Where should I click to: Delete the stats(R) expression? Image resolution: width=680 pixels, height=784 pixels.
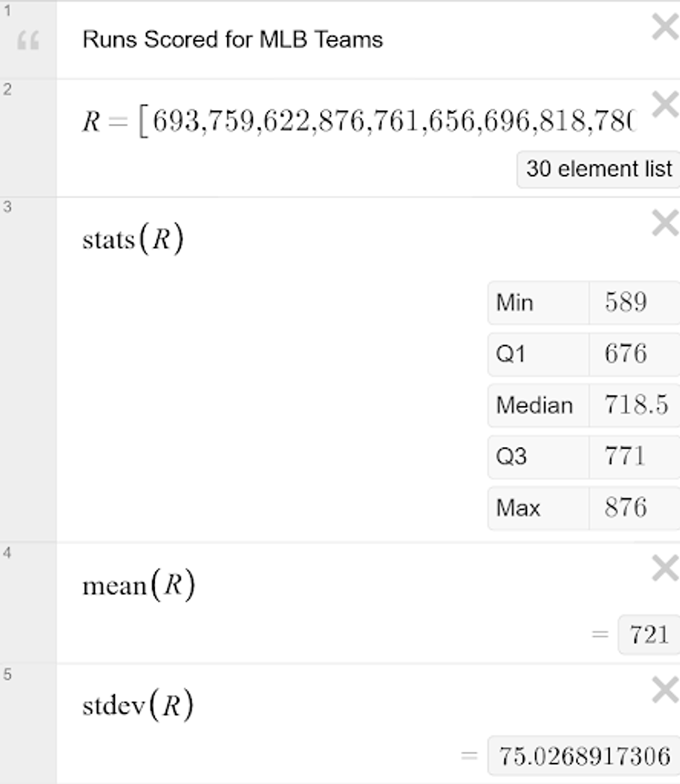point(665,223)
